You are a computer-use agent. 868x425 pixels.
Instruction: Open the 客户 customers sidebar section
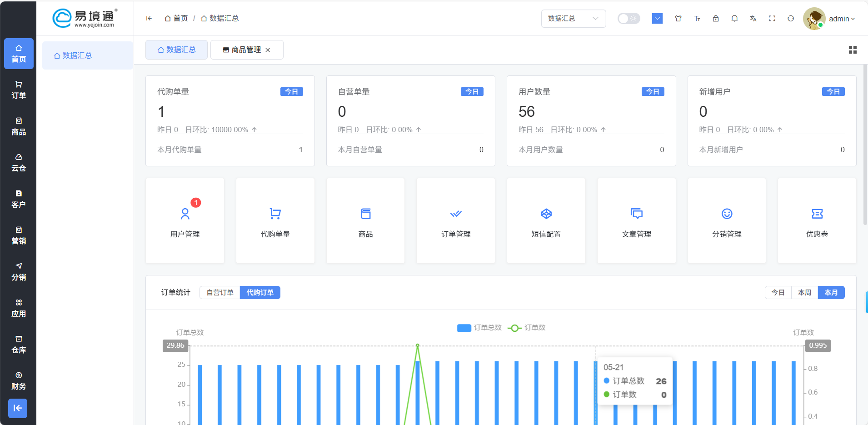tap(19, 199)
